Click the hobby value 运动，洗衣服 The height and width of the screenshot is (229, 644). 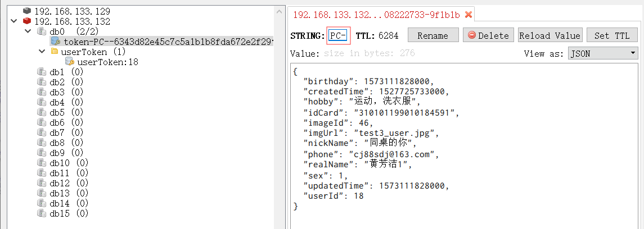coord(382,102)
